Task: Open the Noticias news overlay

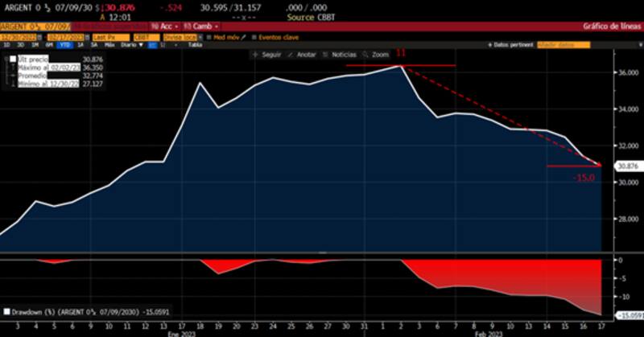Action: [341, 54]
